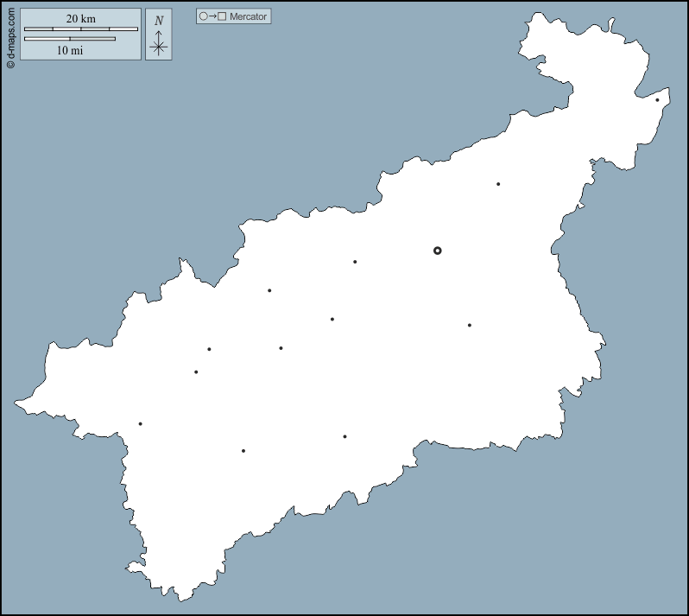Click the north arrow compass icon

158,35
